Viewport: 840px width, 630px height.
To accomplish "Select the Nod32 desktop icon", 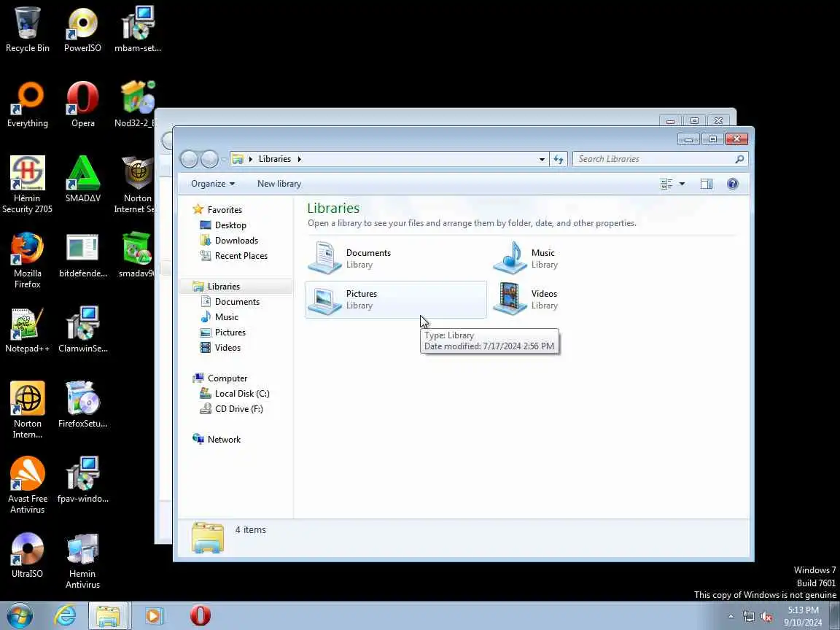I will point(136,104).
